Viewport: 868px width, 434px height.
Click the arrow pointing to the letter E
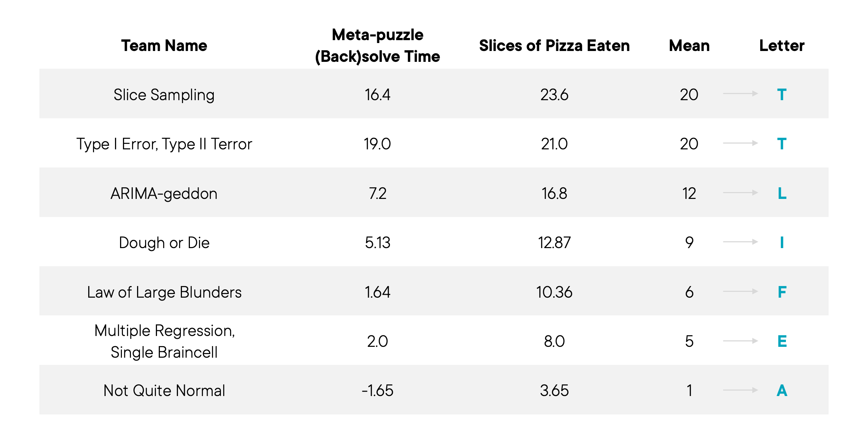740,341
